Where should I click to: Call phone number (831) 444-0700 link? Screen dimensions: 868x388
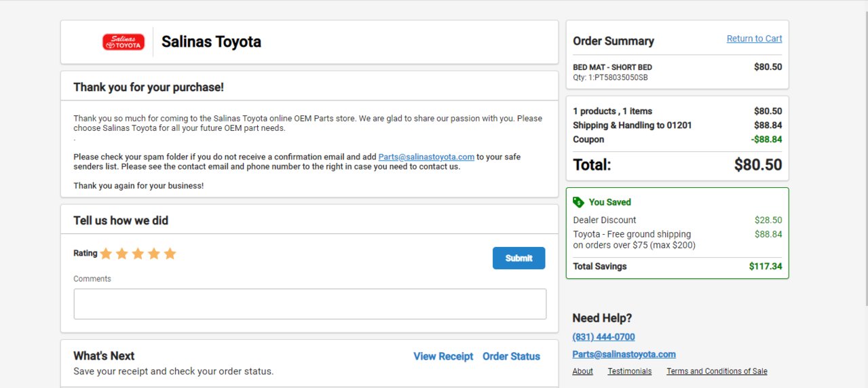point(603,336)
